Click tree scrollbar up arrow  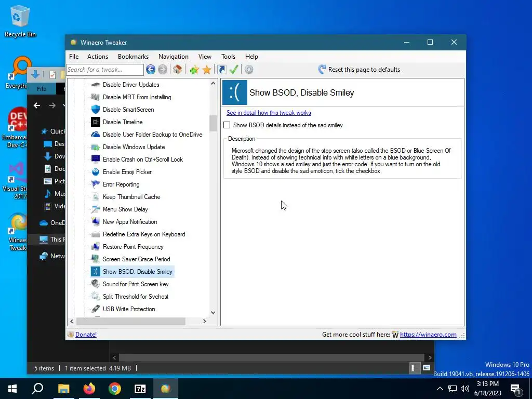(x=213, y=83)
